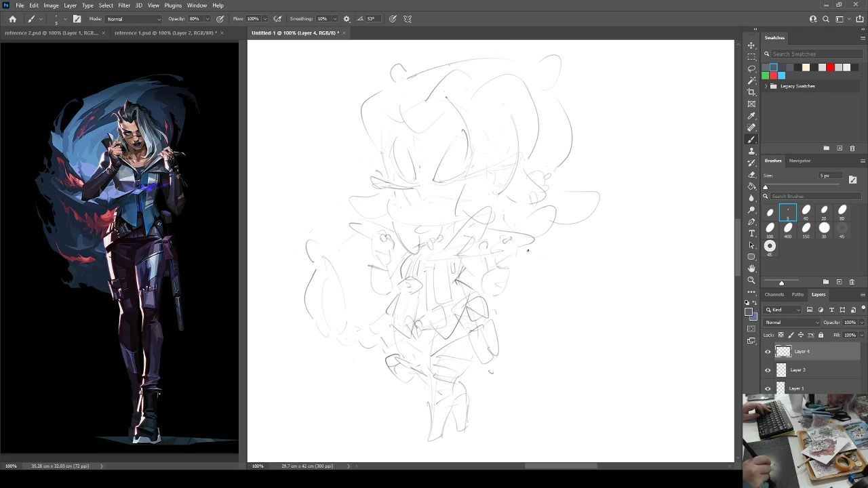
Task: Open Smoothing dropdown arrow
Action: 335,19
